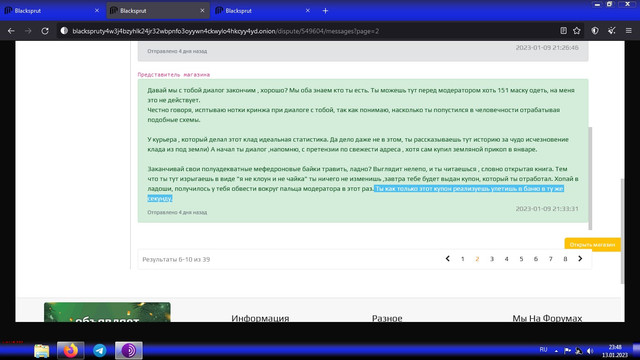
Task: Open a new tab with the plus button
Action: 325,11
